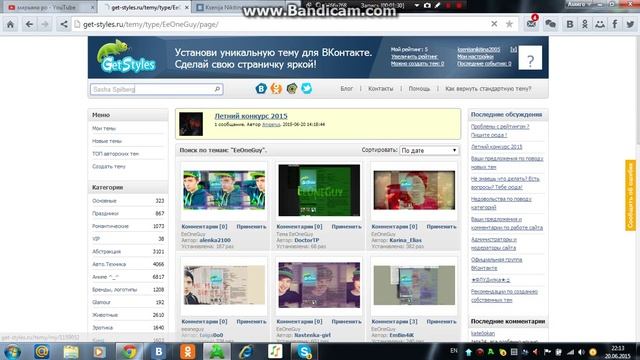Open 'Недовольства по поводу категорий' discussion link

click(x=501, y=203)
